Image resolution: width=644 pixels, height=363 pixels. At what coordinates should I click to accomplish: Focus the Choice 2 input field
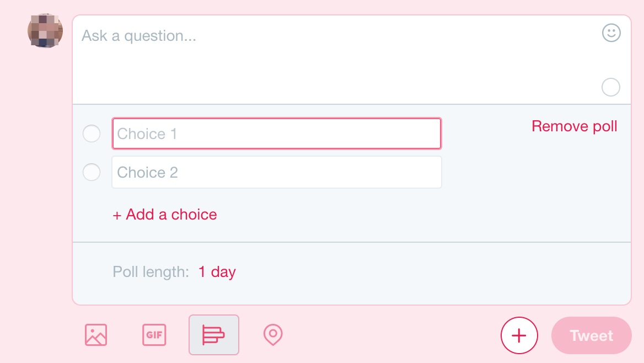click(277, 172)
